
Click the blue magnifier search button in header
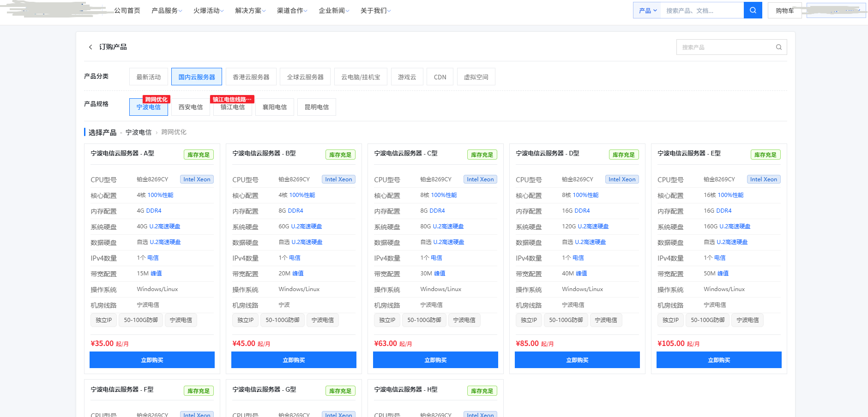pos(753,10)
